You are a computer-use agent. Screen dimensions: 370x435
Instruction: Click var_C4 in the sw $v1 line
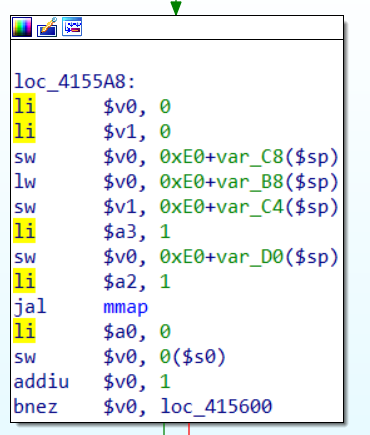250,207
